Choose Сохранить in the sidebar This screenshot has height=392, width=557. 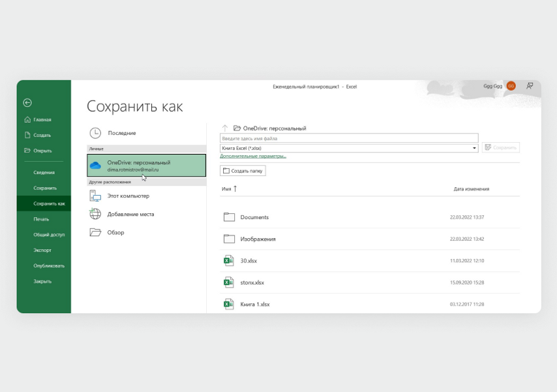coord(45,188)
